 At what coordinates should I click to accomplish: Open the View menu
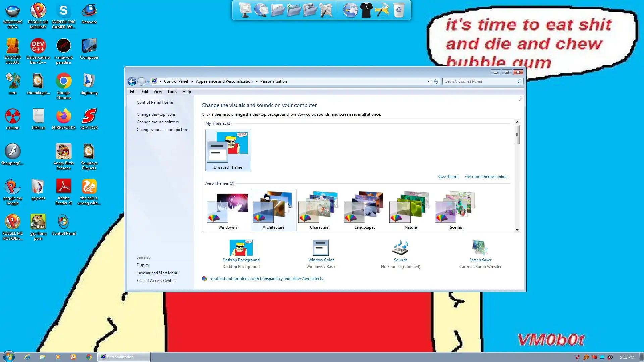pos(158,92)
